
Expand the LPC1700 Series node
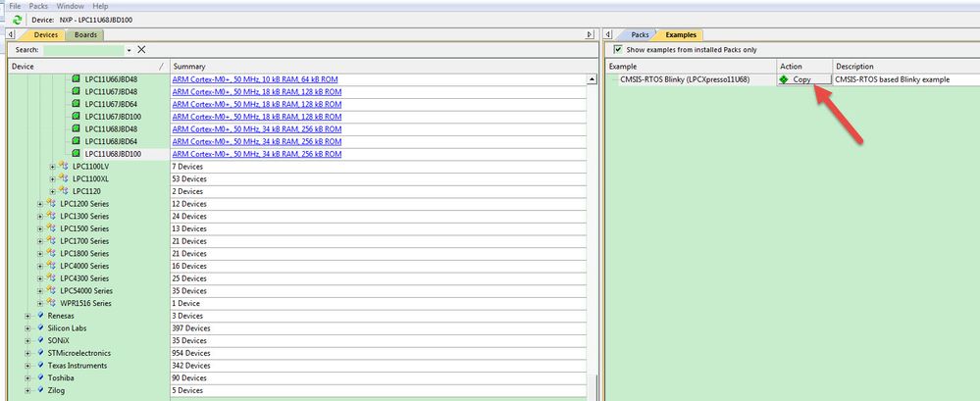coord(40,241)
